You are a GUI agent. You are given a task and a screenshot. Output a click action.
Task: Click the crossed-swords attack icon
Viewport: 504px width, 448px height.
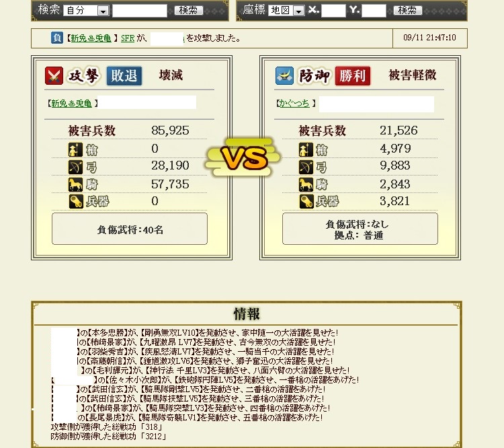click(x=54, y=75)
